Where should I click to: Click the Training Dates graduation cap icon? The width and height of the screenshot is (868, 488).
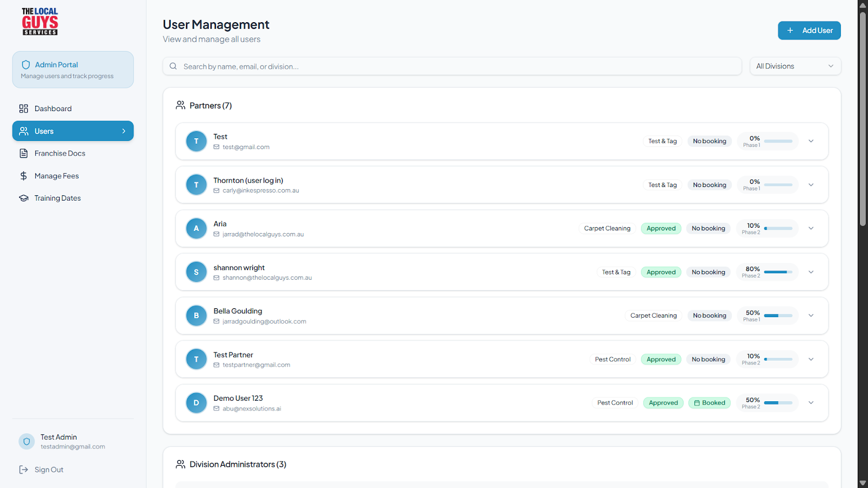pos(23,198)
